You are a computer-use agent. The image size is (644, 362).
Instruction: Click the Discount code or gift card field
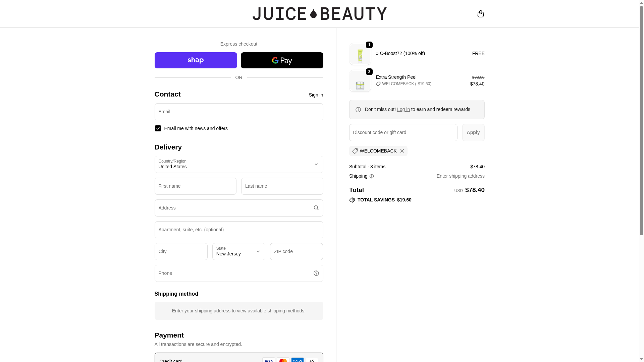pos(403,132)
